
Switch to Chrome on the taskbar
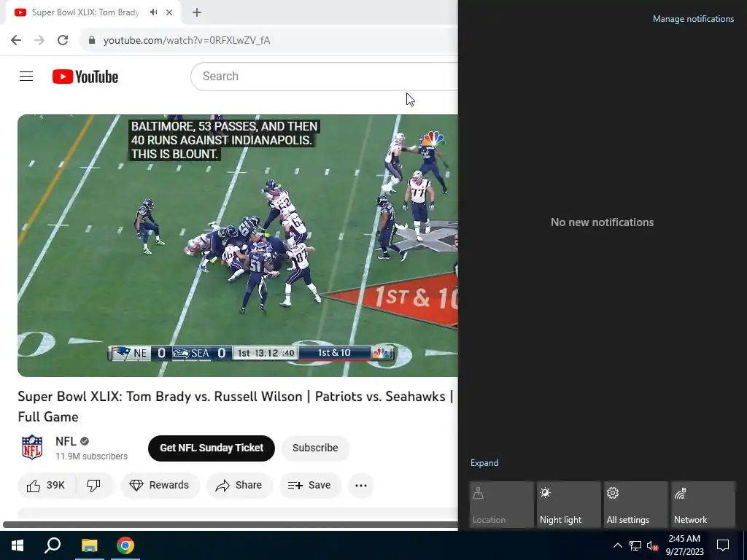click(x=125, y=545)
